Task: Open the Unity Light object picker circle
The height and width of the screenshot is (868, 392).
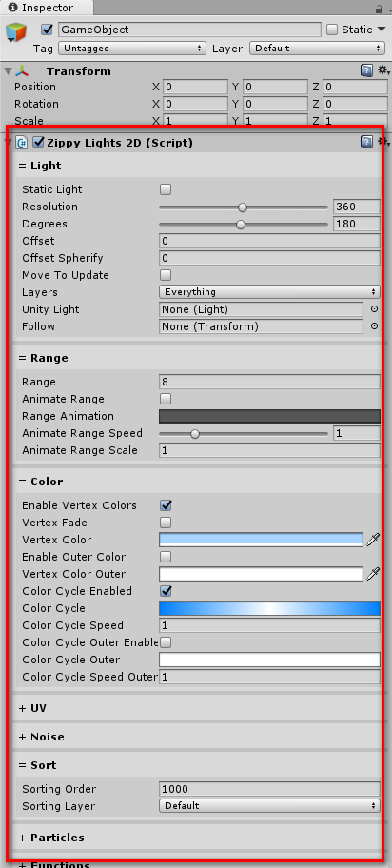Action: point(374,309)
